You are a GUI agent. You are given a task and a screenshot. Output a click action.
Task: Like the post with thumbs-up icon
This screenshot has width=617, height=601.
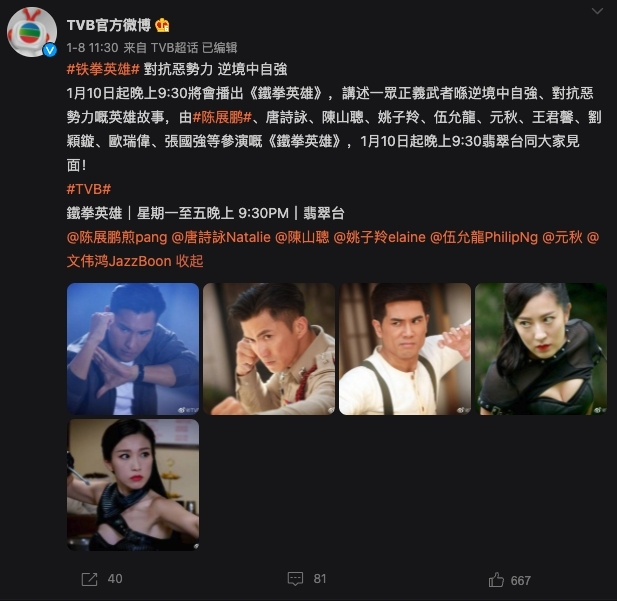496,580
